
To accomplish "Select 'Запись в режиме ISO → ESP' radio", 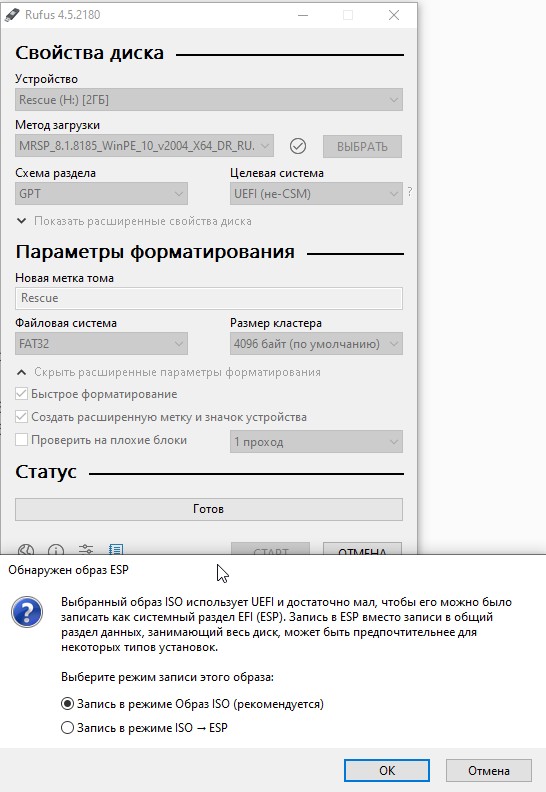I will tap(67, 728).
